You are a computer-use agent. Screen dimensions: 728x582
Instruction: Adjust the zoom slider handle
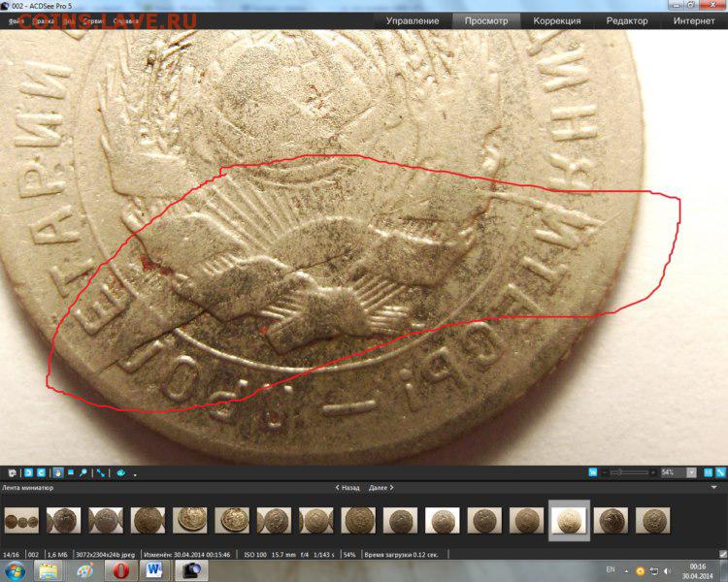pos(618,472)
